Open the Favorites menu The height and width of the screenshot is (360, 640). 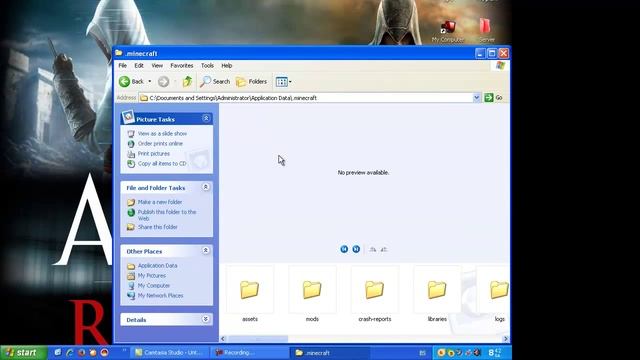(x=182, y=65)
